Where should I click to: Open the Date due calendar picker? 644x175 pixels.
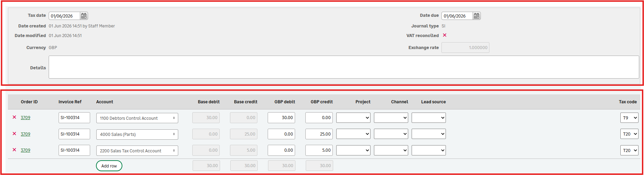[477, 16]
